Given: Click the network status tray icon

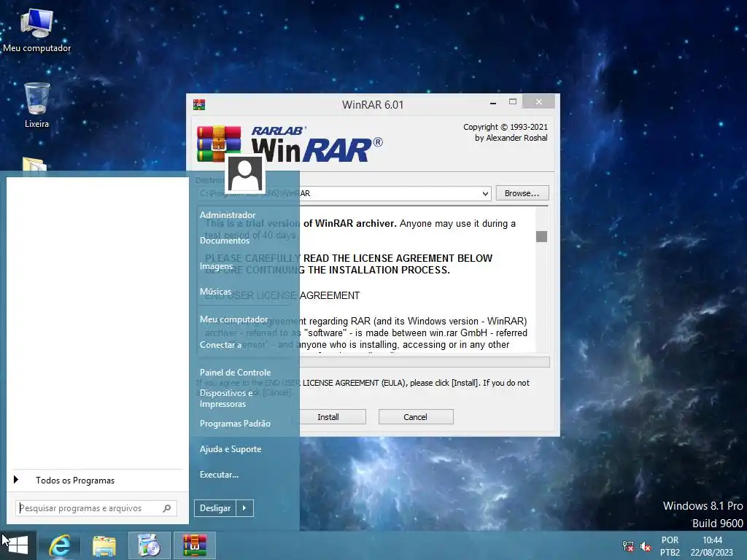Looking at the screenshot, I should click(628, 546).
